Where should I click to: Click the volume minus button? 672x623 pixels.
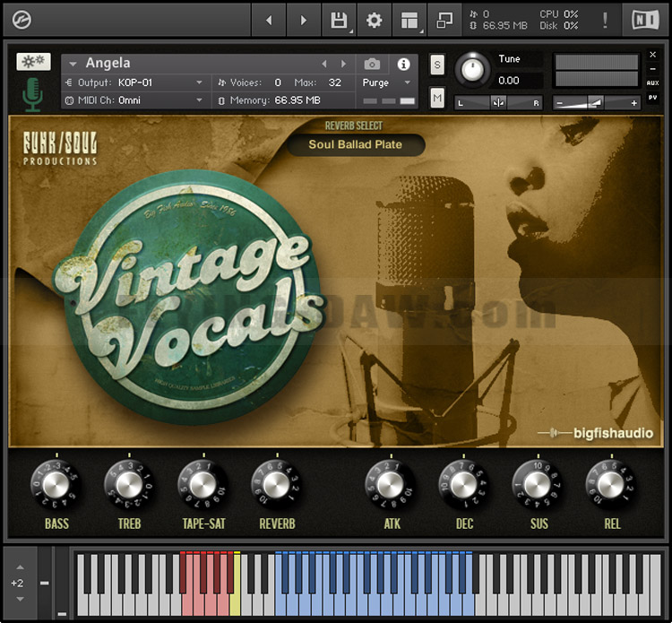pyautogui.click(x=559, y=103)
